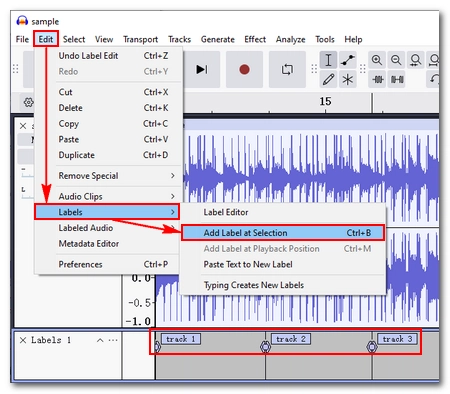
Task: Select the Envelope tool
Action: (x=348, y=60)
